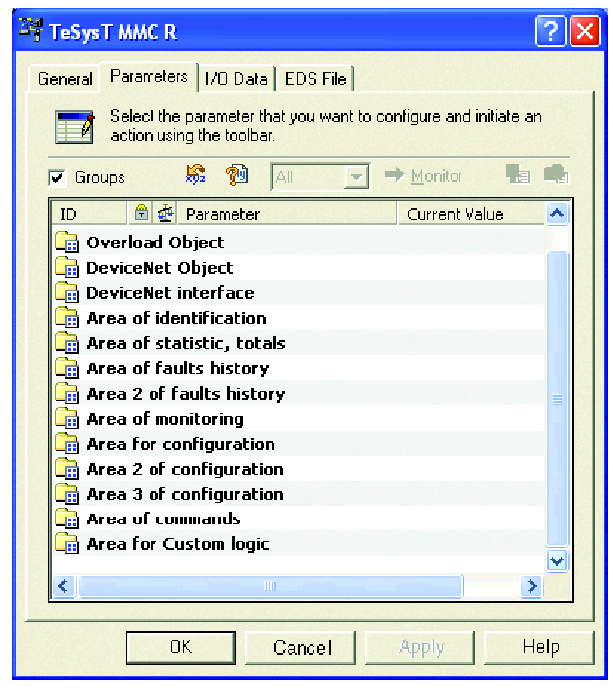
Task: Click the horizontal scrollbar right arrow
Action: 532,586
